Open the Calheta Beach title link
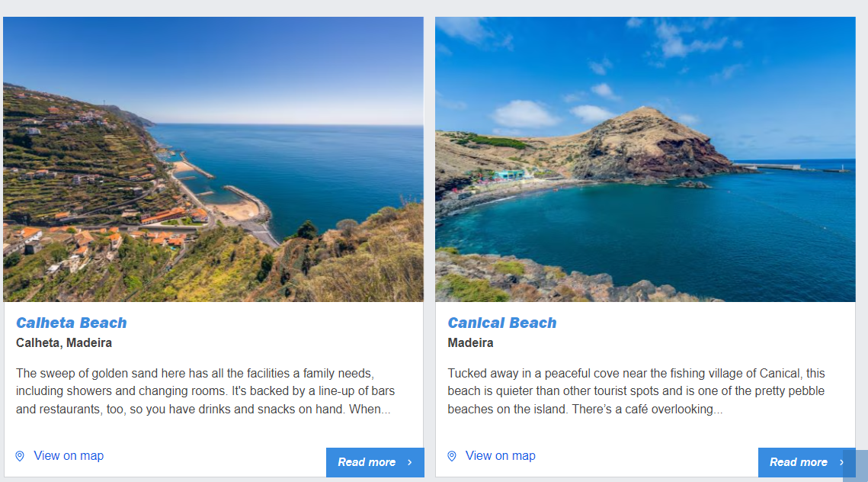Viewport: 868px width, 482px height. click(x=72, y=323)
